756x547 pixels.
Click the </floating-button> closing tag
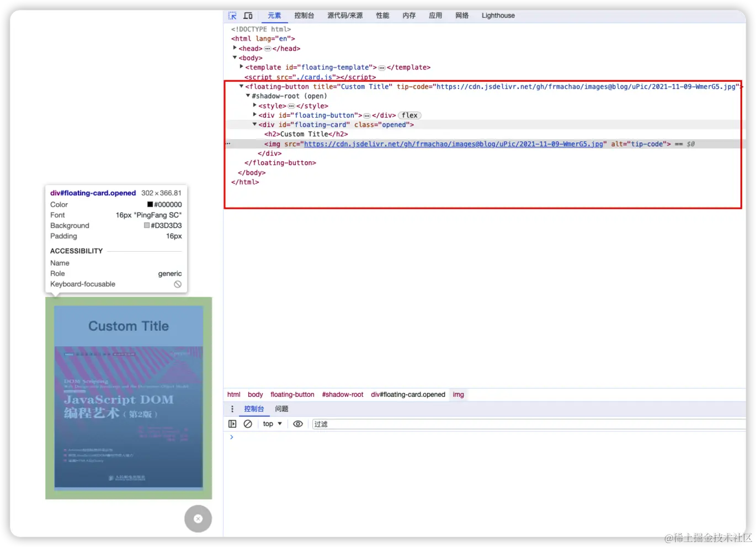(280, 163)
